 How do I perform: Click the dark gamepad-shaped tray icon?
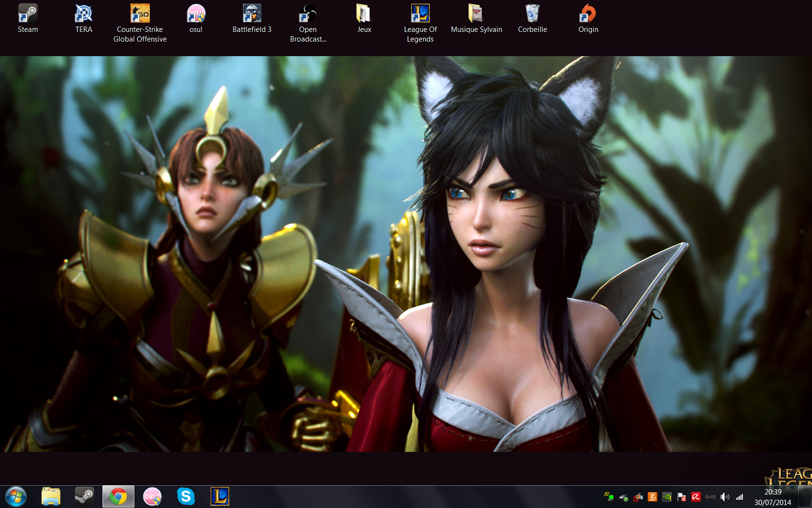pos(710,496)
